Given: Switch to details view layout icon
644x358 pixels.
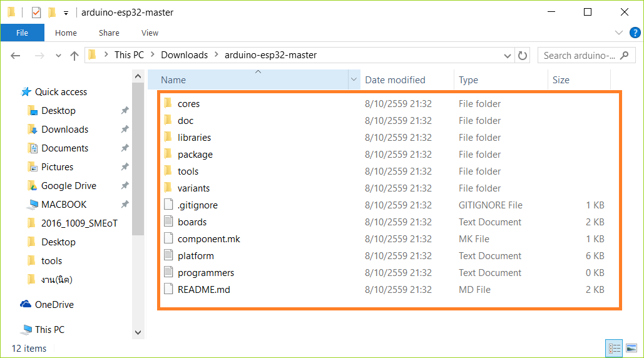Looking at the screenshot, I should tap(615, 349).
